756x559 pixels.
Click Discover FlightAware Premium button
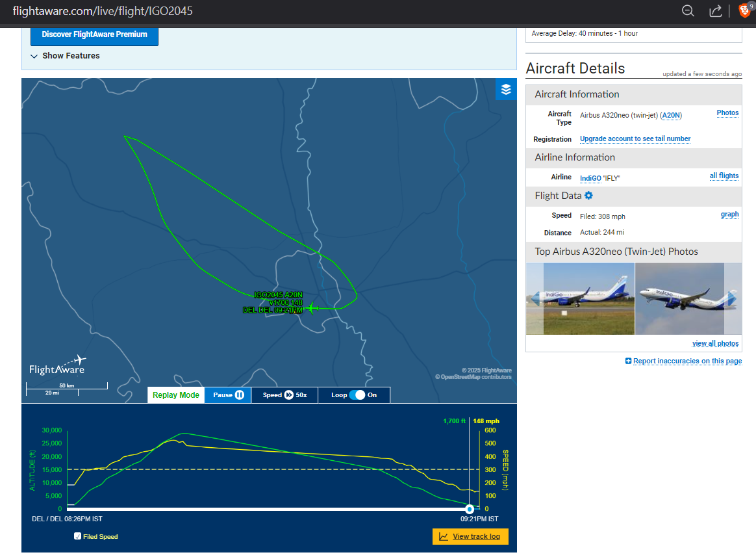point(95,34)
